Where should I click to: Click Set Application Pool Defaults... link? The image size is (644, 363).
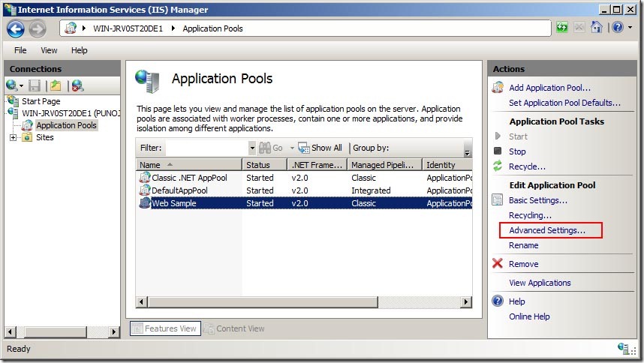(564, 103)
